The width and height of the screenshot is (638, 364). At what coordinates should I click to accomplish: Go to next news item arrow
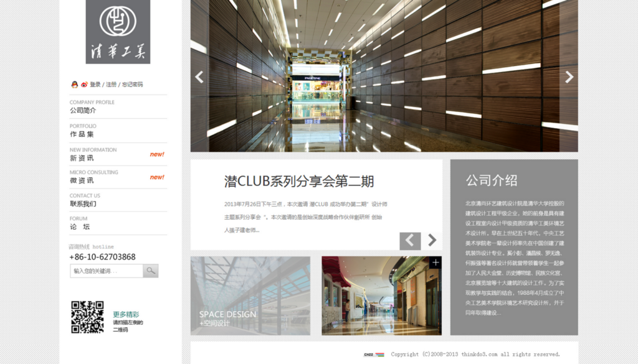tap(432, 241)
